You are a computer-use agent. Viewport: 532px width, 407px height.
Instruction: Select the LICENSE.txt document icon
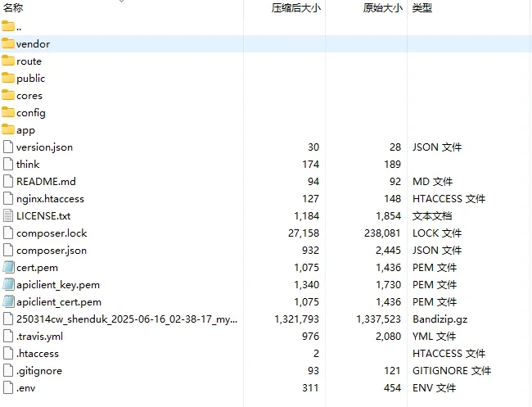coord(8,216)
